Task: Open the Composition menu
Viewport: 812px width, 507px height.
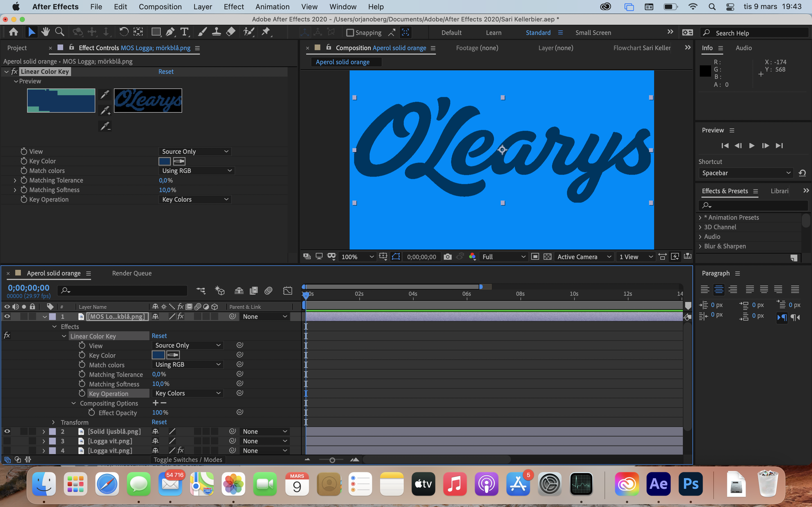Action: 160,7
